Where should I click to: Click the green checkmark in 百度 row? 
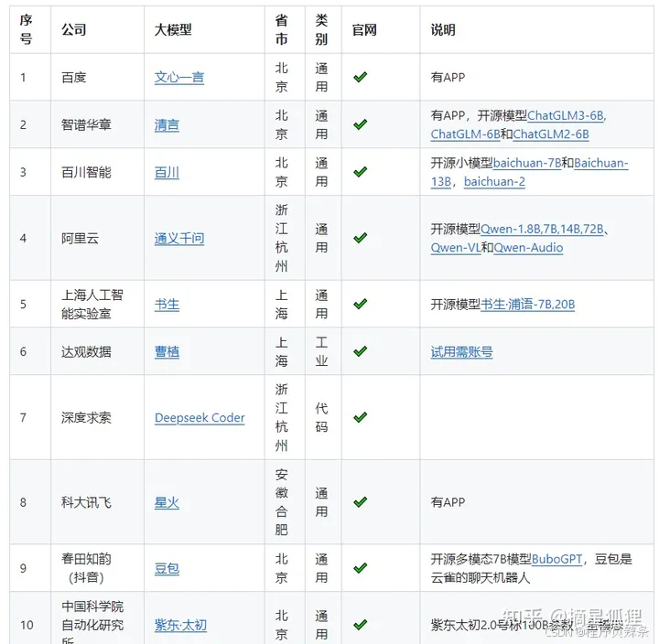(x=361, y=77)
